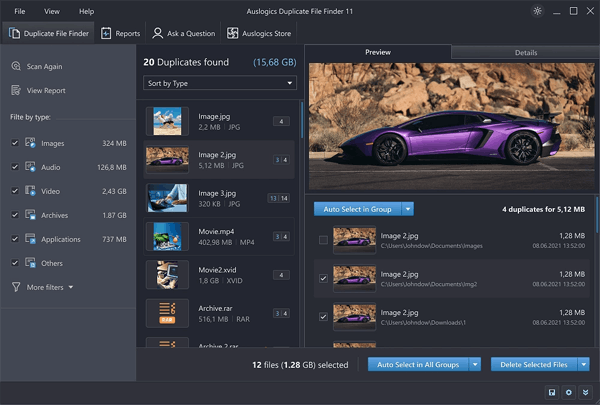Click the '13 | 14' count badge for Image 3.jpg
Image resolution: width=600 pixels, height=405 pixels.
coord(279,198)
